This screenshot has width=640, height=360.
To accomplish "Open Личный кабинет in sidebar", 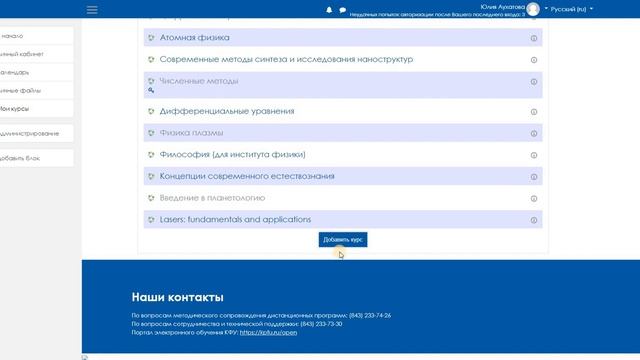I will coord(36,54).
